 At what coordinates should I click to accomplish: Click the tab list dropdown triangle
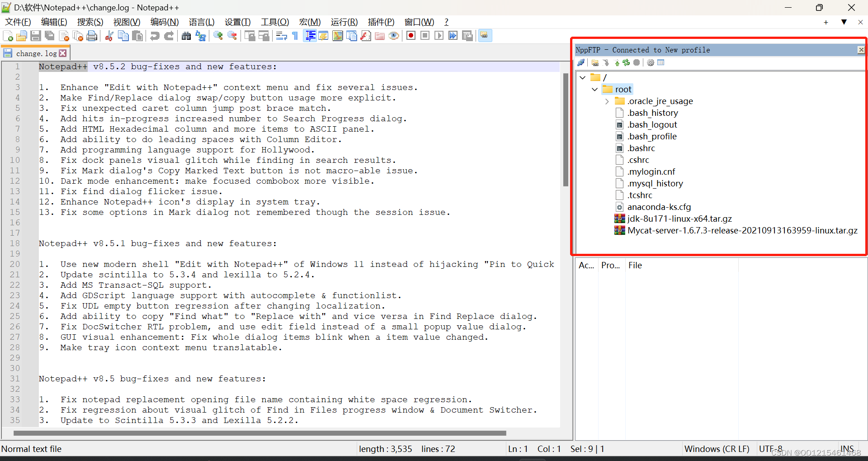pos(844,22)
